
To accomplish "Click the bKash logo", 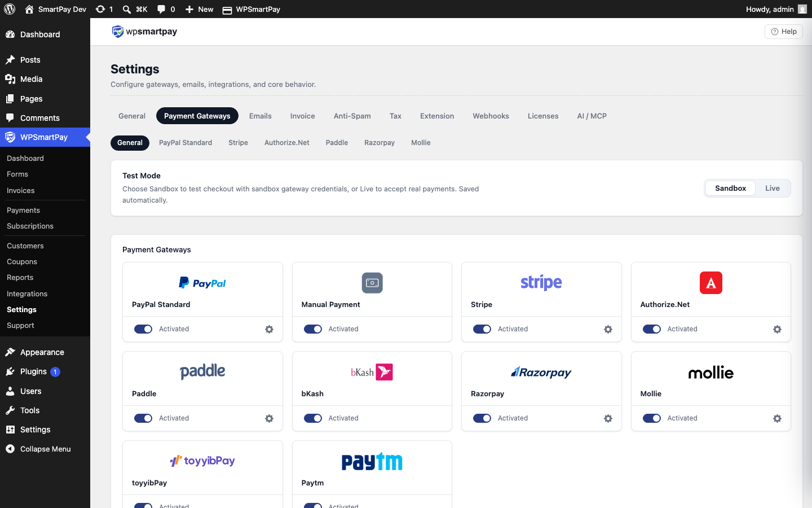I will click(x=372, y=372).
